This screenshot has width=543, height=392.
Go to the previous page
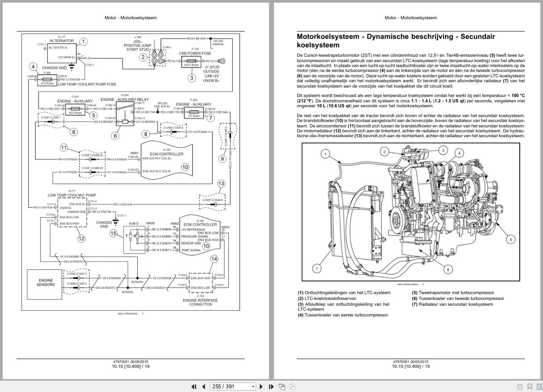(x=204, y=387)
